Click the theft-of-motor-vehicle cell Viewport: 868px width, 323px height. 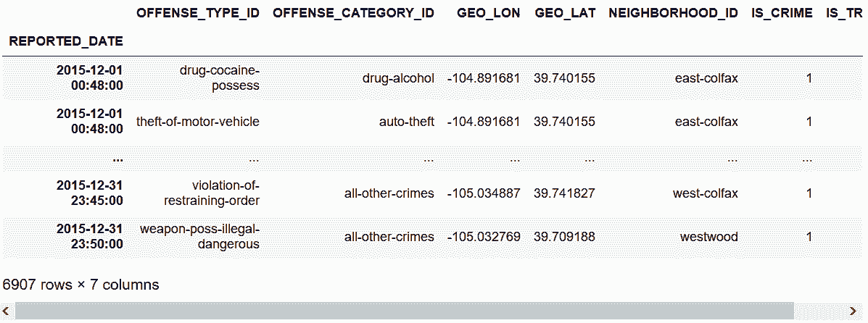click(x=198, y=122)
